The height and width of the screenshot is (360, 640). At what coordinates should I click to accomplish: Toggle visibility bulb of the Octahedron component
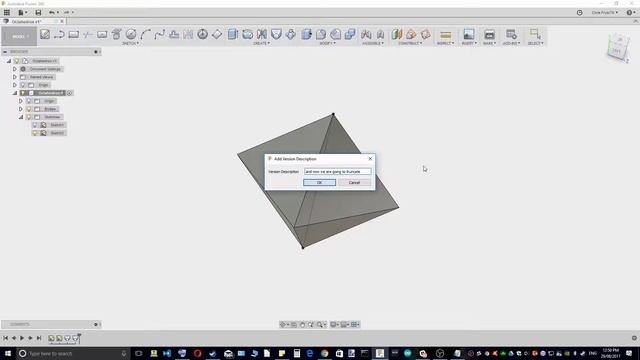pyautogui.click(x=23, y=93)
